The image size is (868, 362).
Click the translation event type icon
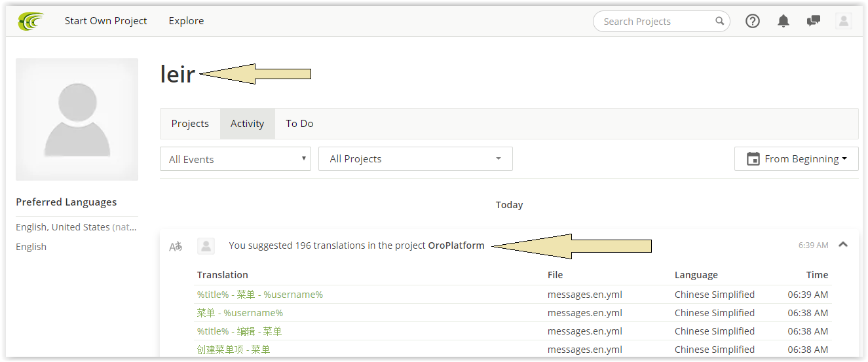pyautogui.click(x=176, y=246)
